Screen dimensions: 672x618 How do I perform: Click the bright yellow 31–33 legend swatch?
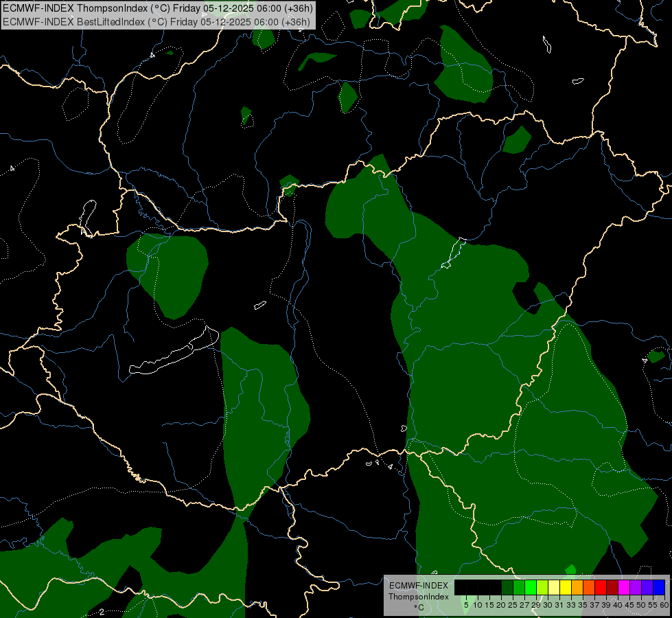point(566,587)
